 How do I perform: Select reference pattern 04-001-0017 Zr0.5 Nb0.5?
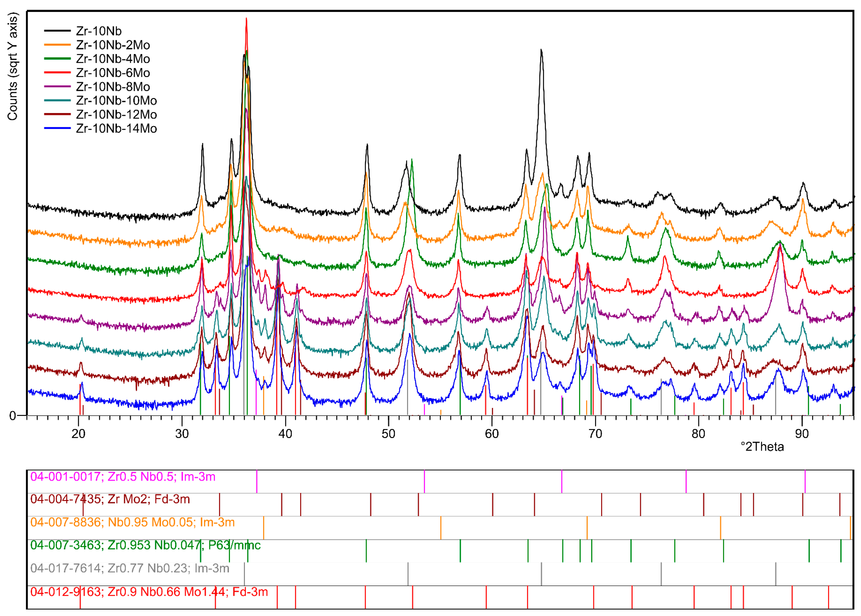(123, 476)
